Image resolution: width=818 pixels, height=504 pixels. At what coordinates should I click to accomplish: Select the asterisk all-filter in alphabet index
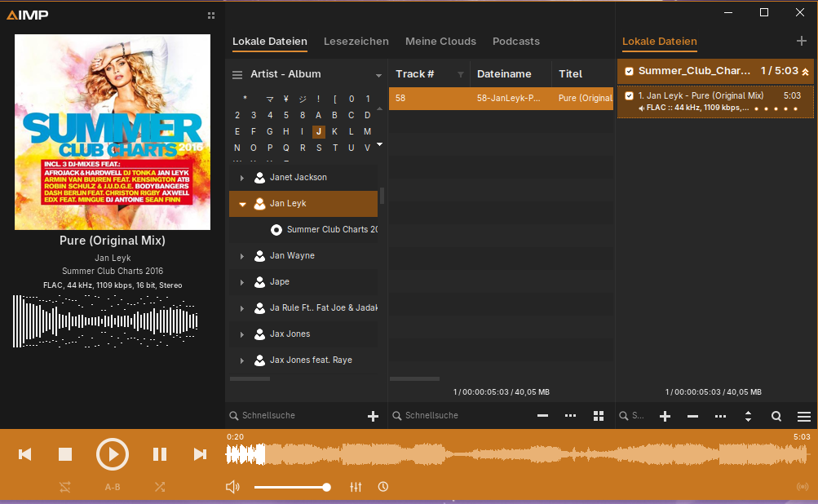click(245, 99)
